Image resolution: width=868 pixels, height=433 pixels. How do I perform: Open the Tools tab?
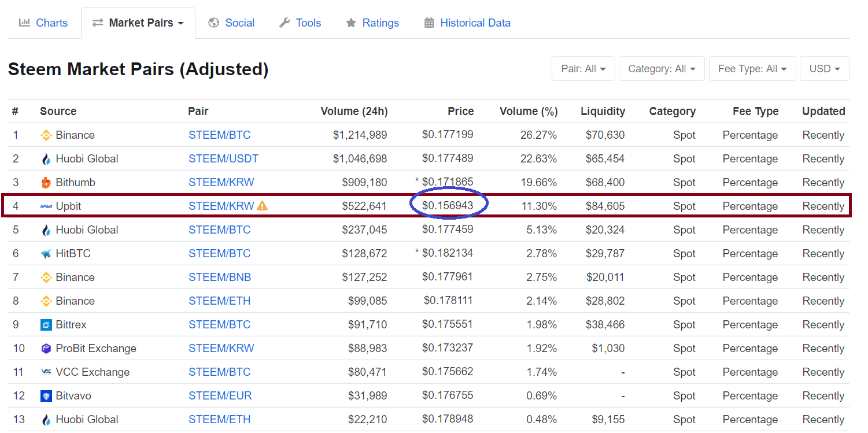point(300,23)
